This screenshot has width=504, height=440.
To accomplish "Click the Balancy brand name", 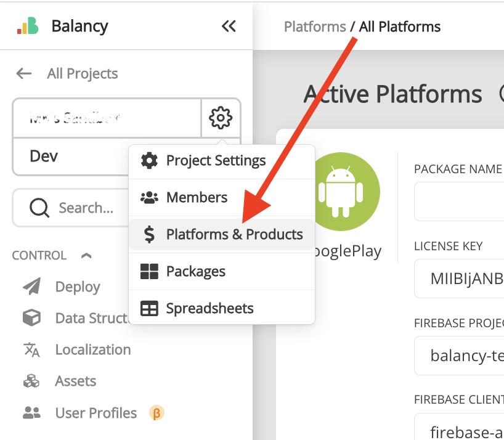I will 79,26.
